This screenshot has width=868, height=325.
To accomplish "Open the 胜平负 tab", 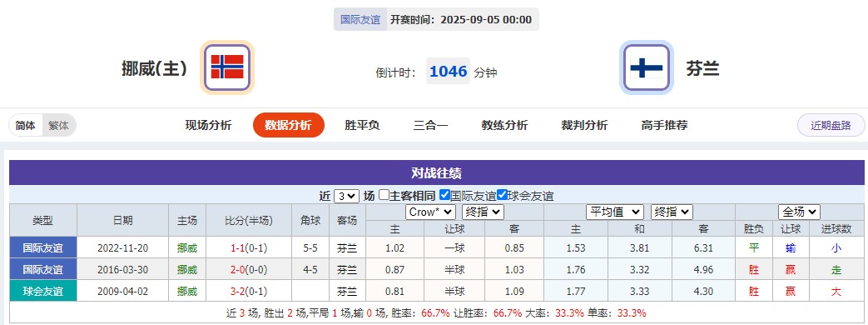I will [x=362, y=125].
